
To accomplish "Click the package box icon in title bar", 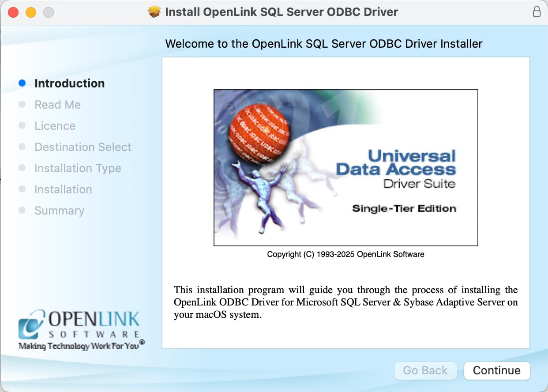I will coord(154,12).
